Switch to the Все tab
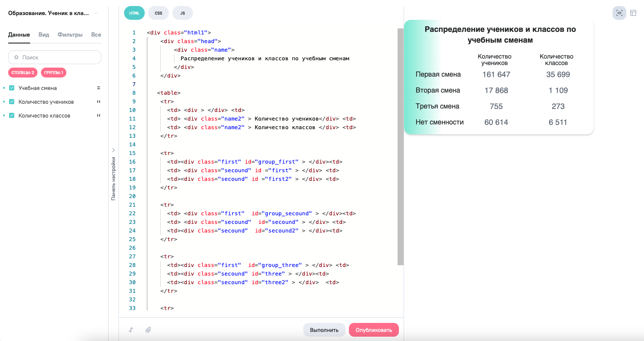The height and width of the screenshot is (341, 644). 96,35
